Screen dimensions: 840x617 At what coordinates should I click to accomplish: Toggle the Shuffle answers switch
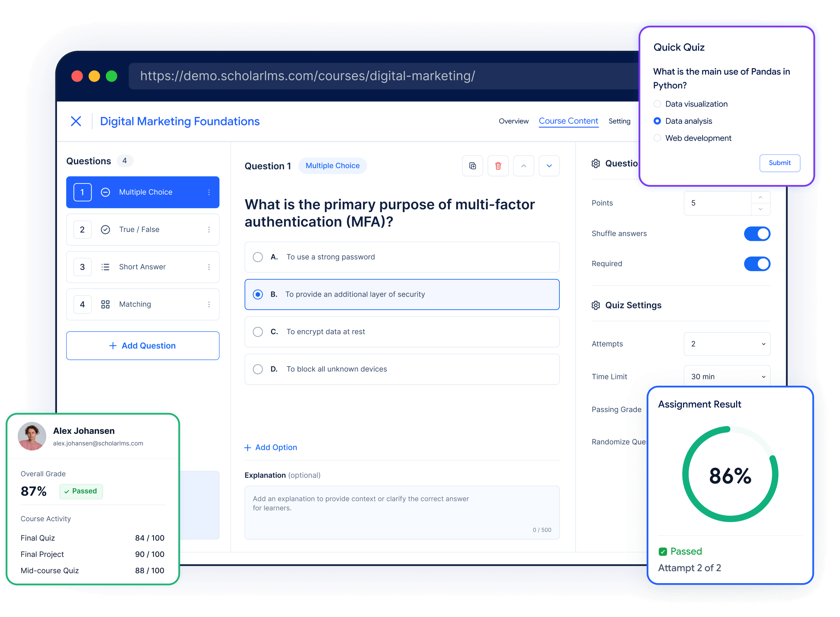(757, 234)
